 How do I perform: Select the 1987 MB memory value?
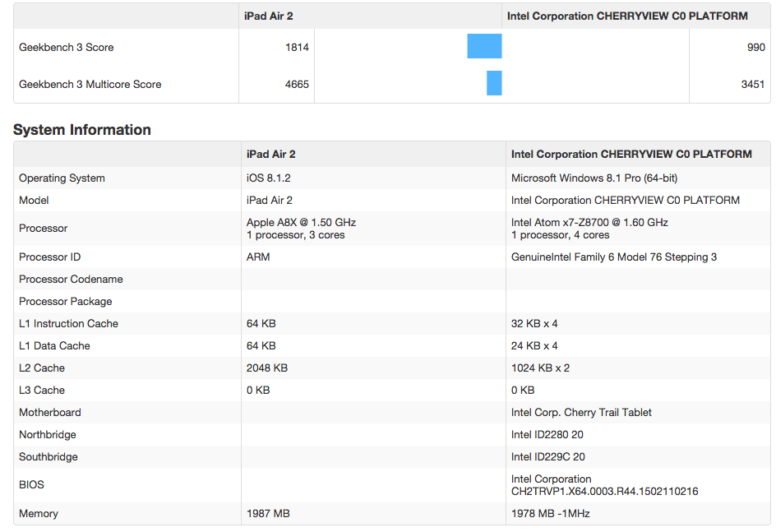tap(268, 514)
